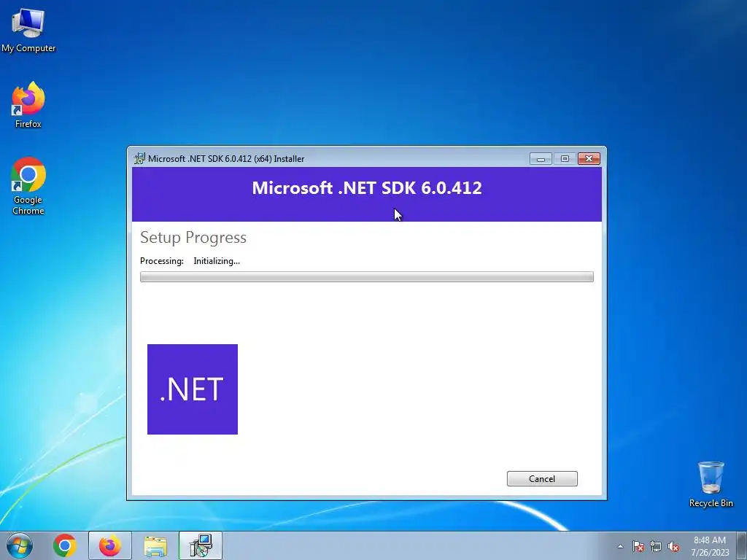This screenshot has width=747, height=560.
Task: Cancel the .NET SDK installation
Action: [x=542, y=478]
